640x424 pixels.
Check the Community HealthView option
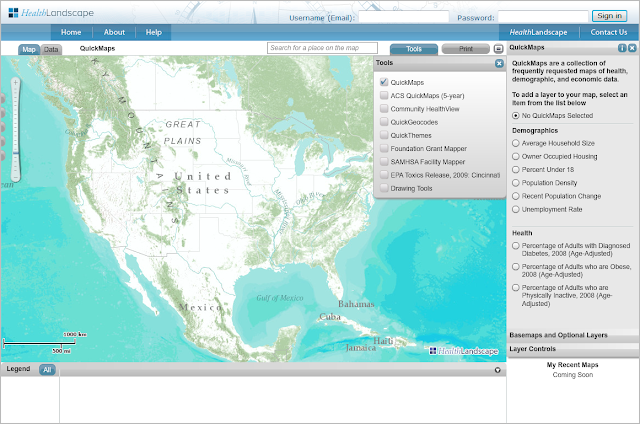(x=384, y=109)
